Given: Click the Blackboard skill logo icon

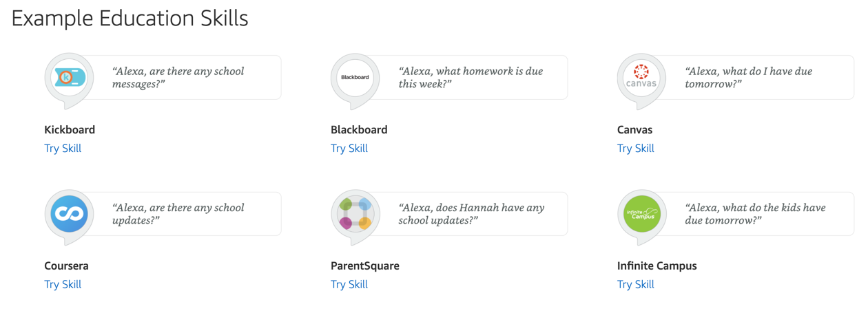Looking at the screenshot, I should tap(355, 78).
